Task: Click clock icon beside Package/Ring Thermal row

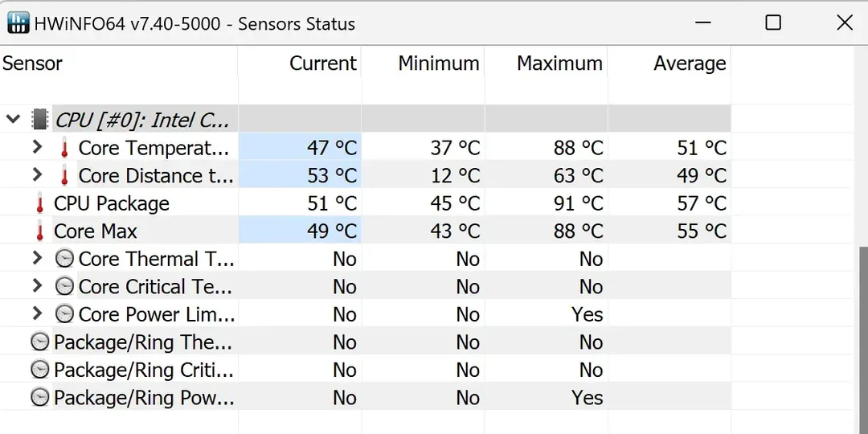Action: [x=39, y=342]
